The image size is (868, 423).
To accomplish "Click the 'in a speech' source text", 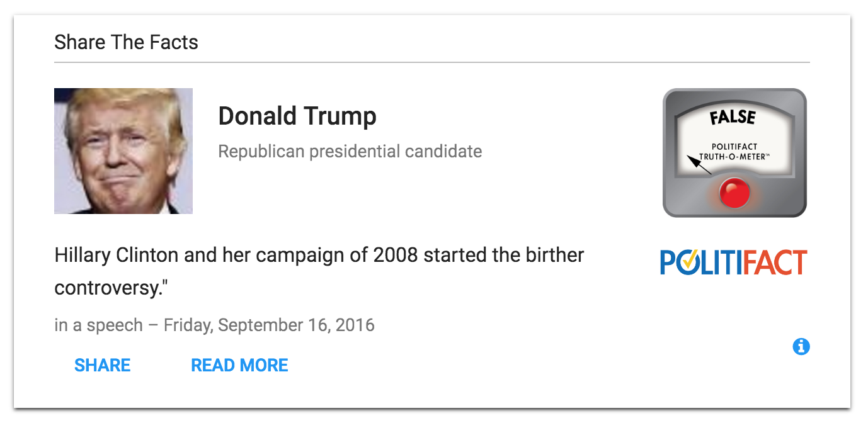I will click(99, 325).
